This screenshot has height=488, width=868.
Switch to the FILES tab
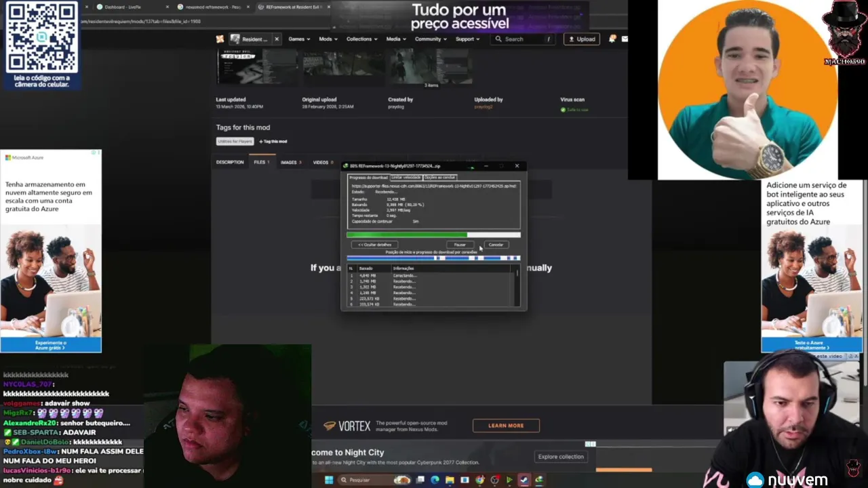tap(262, 162)
